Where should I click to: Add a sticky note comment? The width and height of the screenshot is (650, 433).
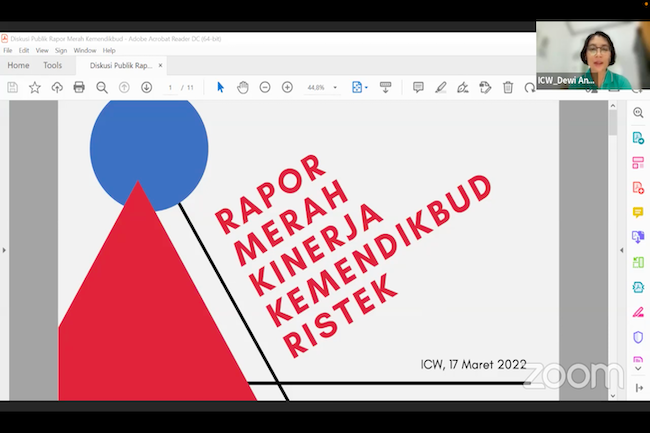(x=418, y=88)
